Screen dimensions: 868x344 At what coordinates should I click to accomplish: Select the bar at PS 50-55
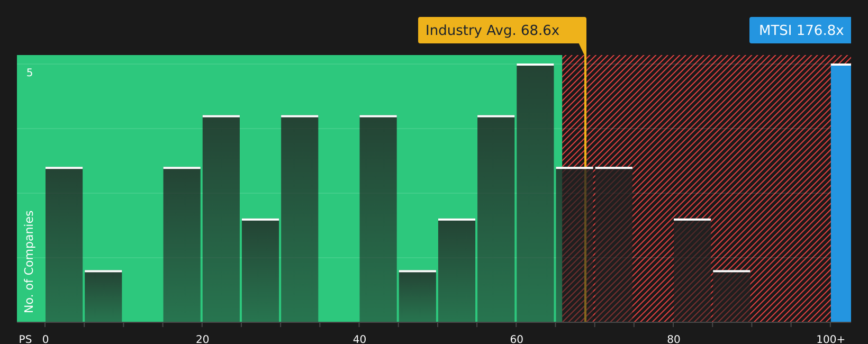tap(457, 270)
